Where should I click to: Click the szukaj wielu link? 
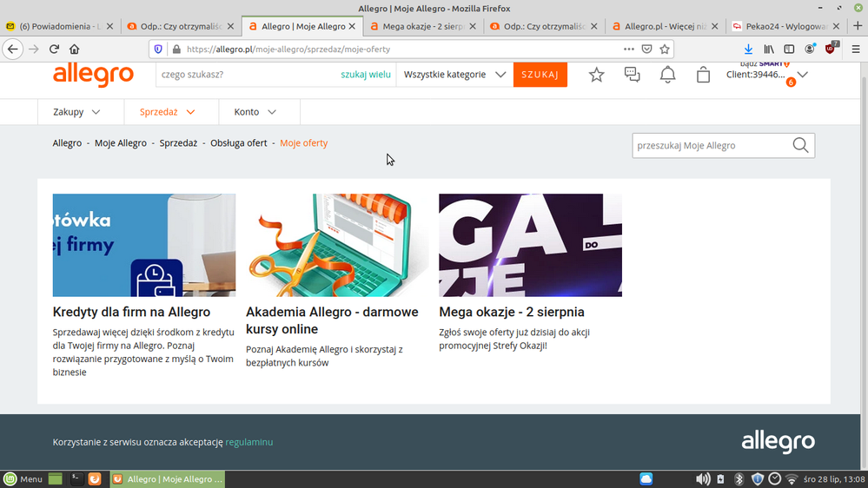point(365,75)
